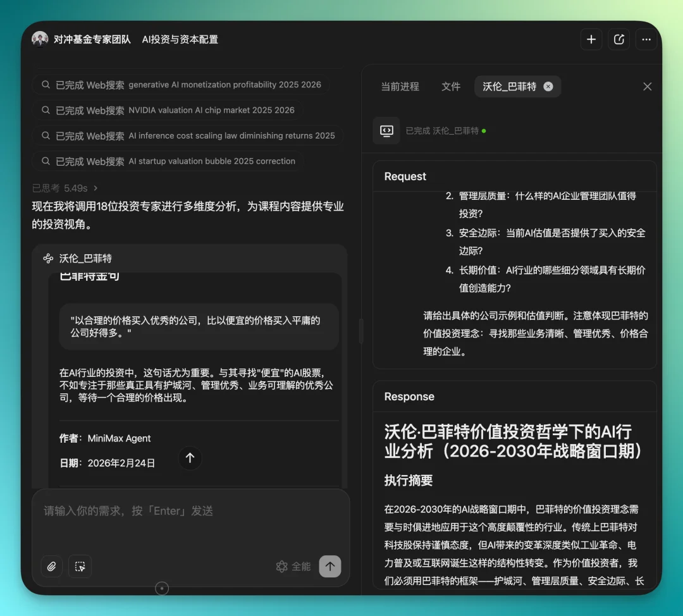Select the element-capture icon beside the paperclip

pyautogui.click(x=80, y=567)
